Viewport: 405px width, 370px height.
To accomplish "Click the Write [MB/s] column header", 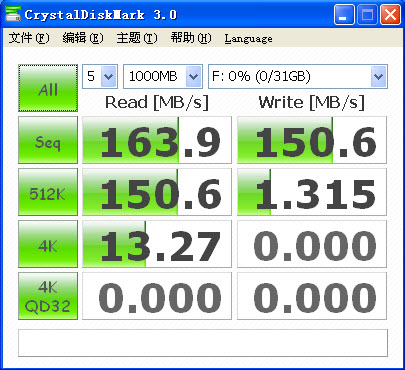I will coord(312,102).
